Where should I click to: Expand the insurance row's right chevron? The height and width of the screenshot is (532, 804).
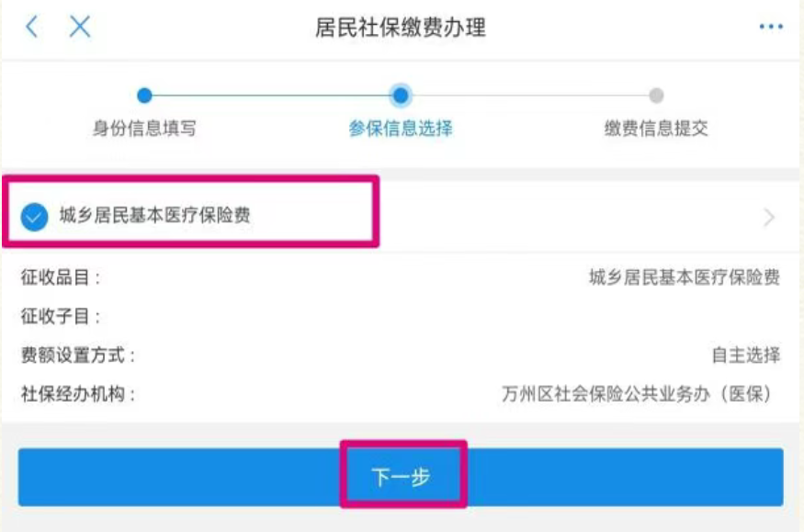pos(769,218)
